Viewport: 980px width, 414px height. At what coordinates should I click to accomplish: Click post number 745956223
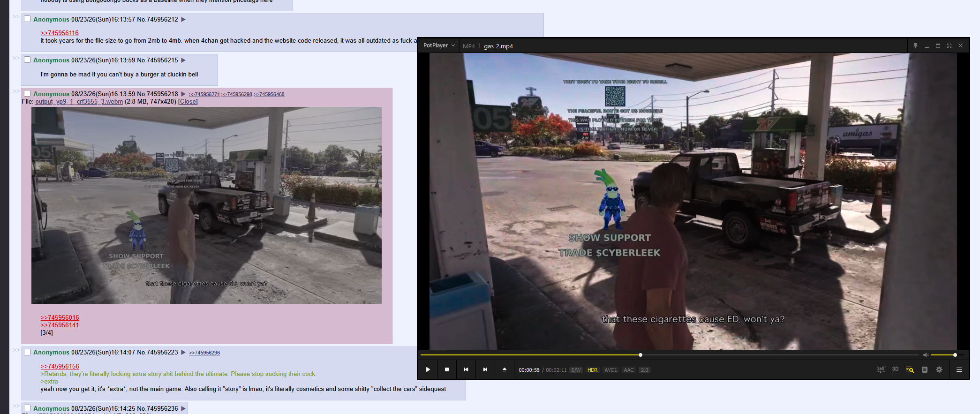pyautogui.click(x=163, y=352)
